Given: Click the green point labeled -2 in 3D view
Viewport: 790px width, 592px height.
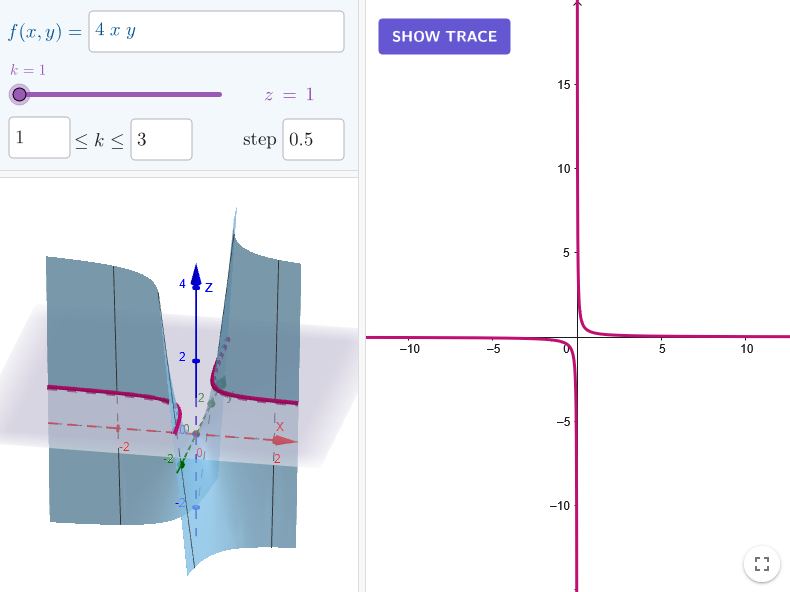Looking at the screenshot, I should pyautogui.click(x=182, y=463).
